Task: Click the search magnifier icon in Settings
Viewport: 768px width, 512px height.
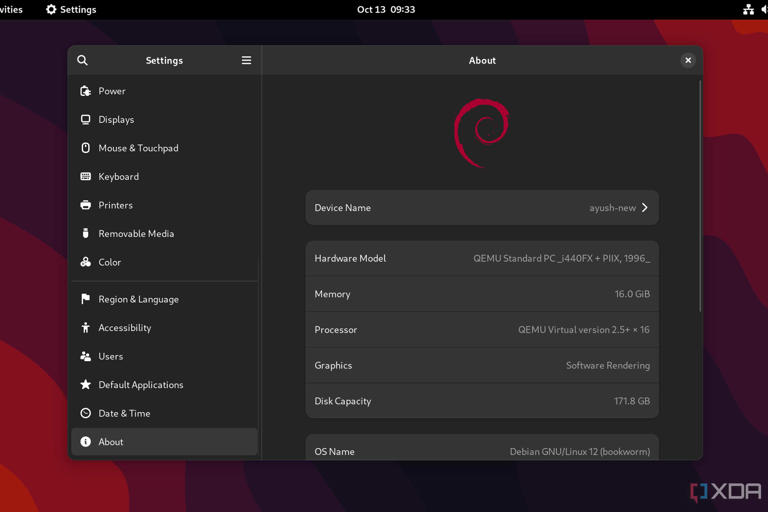Action: pos(82,60)
